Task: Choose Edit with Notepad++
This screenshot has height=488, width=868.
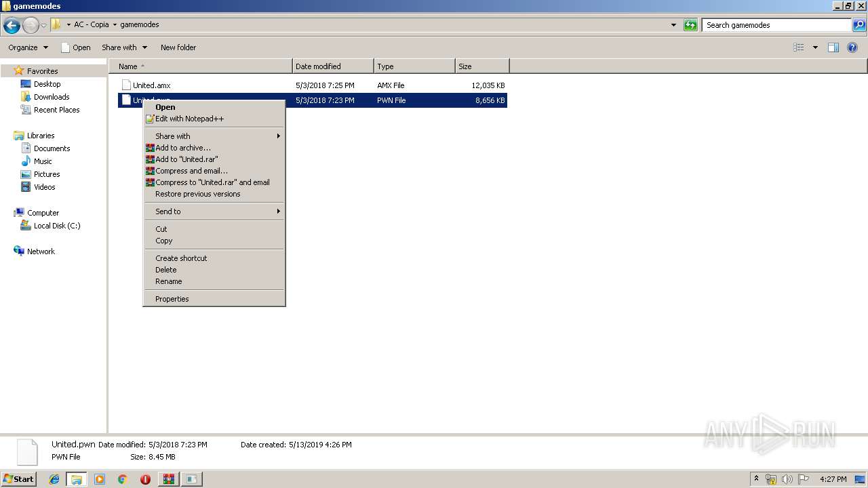Action: tap(214, 119)
